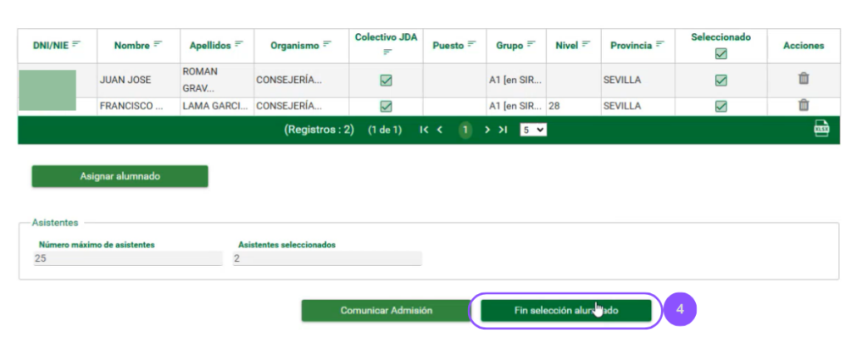Viewport: 868px width, 349px height.
Task: Go to first page of results
Action: pos(424,130)
